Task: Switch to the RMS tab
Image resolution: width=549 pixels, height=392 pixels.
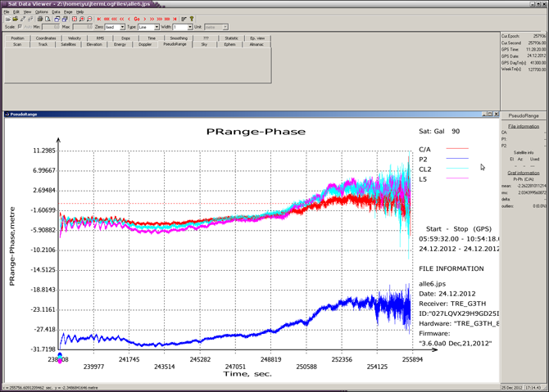Action: (x=100, y=38)
